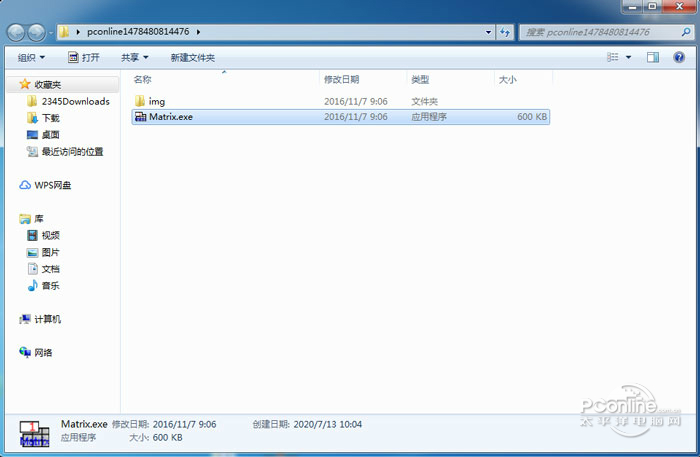Screen dimensions: 700x457
Task: Click the 最近访问的位置 icon
Action: tap(32, 152)
